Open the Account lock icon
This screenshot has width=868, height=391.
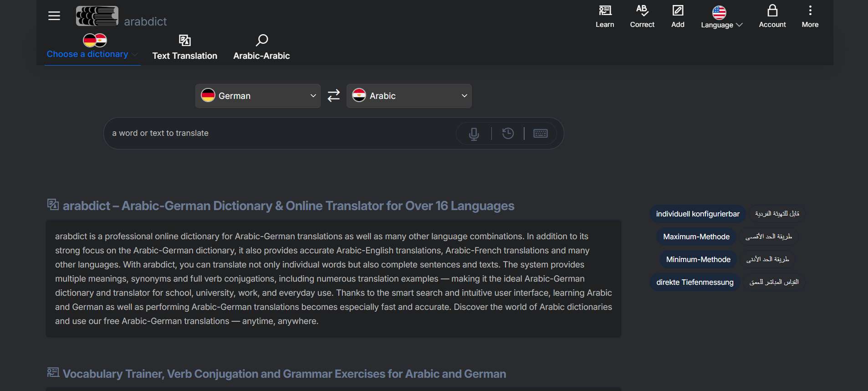[772, 10]
